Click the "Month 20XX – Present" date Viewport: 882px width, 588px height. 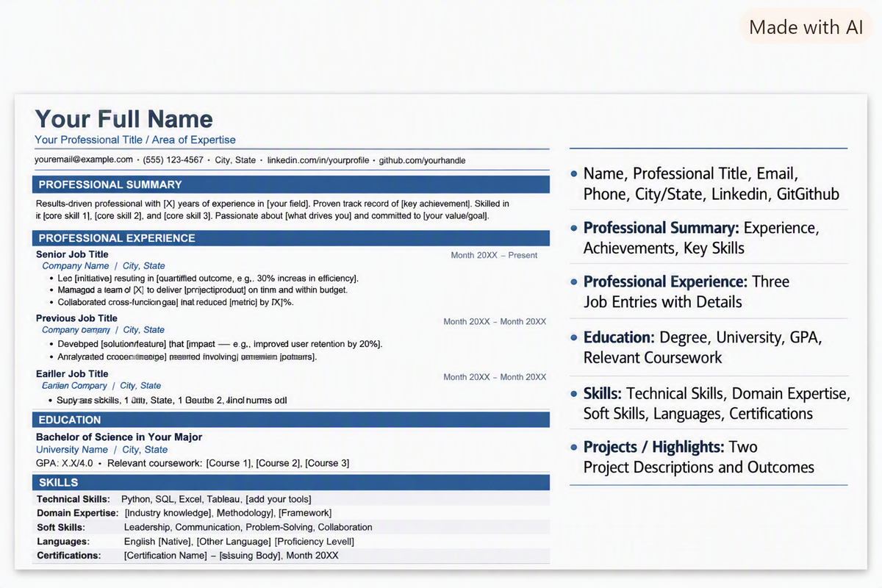(494, 255)
